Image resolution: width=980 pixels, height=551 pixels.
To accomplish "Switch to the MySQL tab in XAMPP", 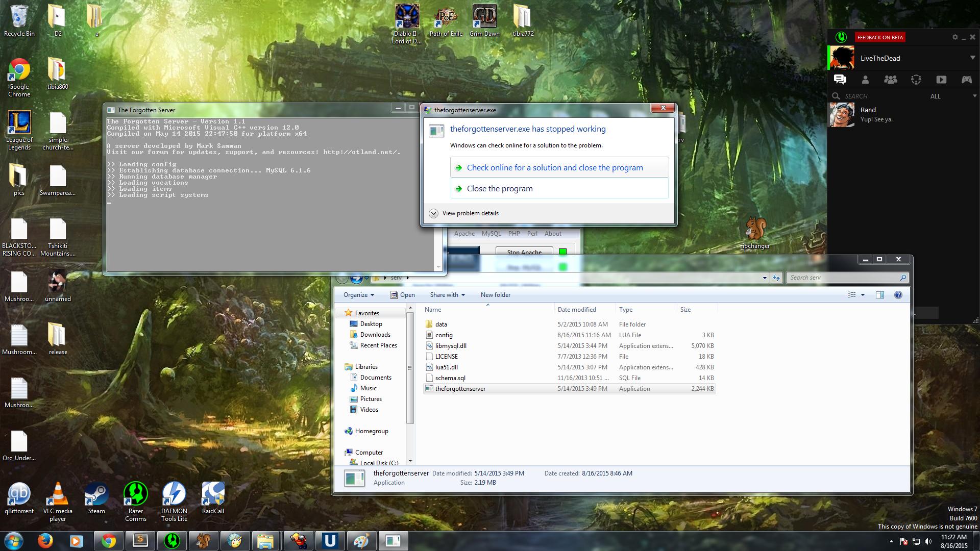I will point(491,234).
